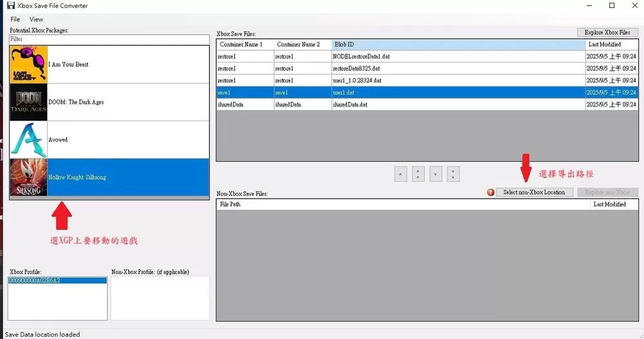Sort by Xbox Last Modified column header
Image resolution: width=644 pixels, height=339 pixels.
[611, 44]
